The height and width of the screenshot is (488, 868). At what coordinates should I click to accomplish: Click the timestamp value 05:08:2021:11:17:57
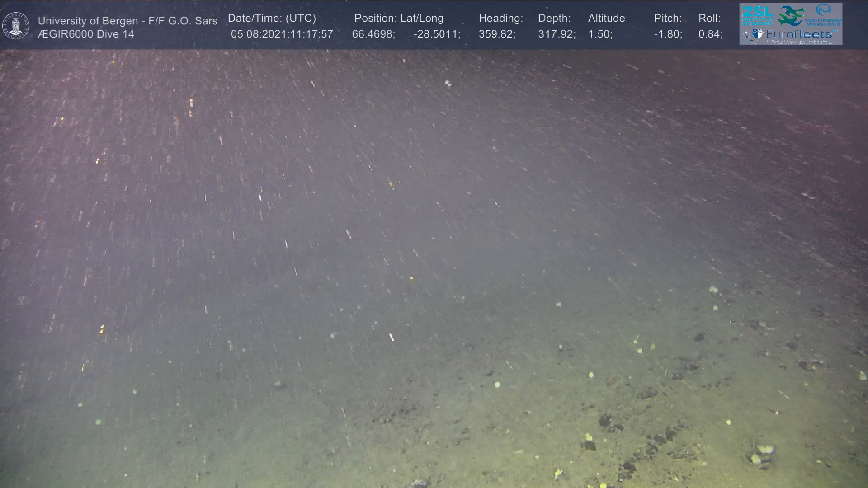282,34
